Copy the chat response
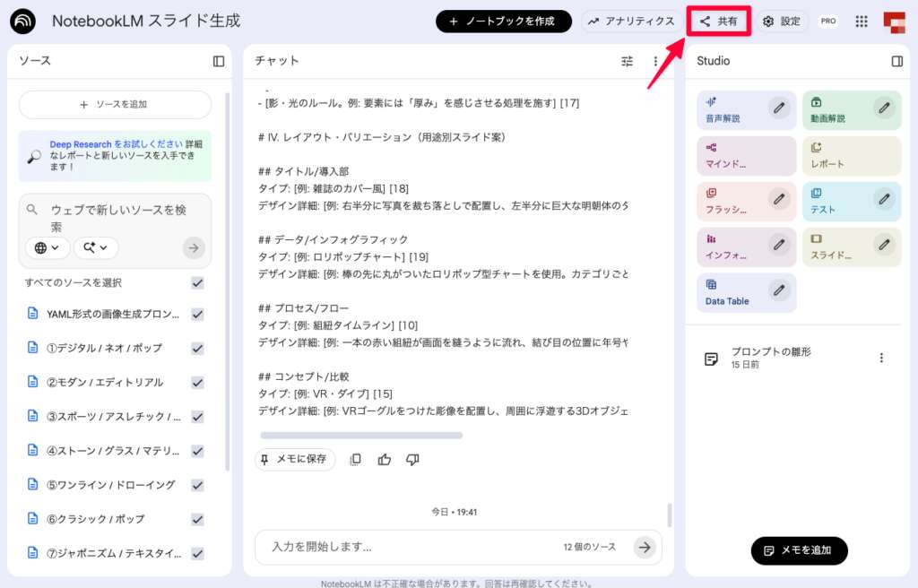The height and width of the screenshot is (588, 918). pyautogui.click(x=356, y=459)
